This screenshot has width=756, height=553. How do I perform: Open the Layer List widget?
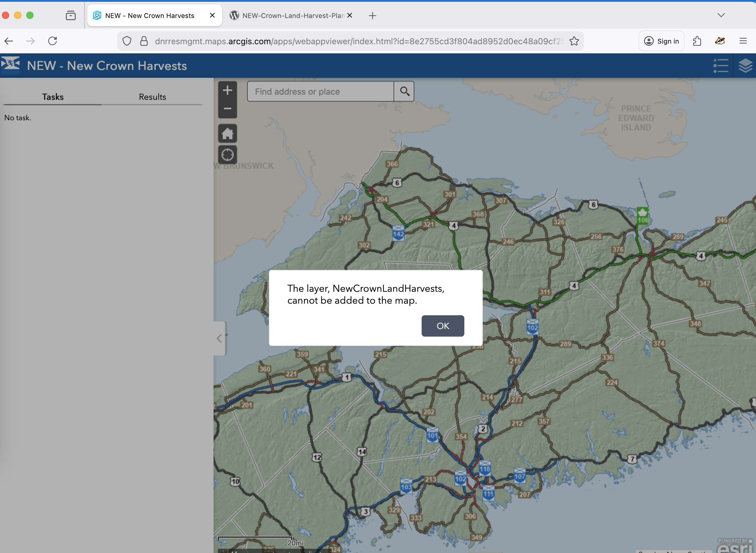[745, 66]
